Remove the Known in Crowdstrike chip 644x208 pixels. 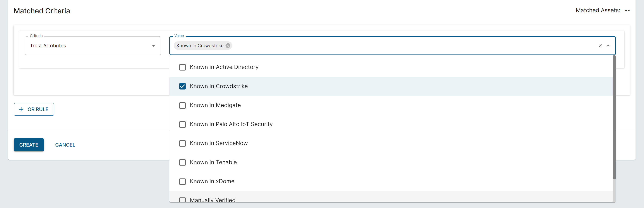click(228, 46)
